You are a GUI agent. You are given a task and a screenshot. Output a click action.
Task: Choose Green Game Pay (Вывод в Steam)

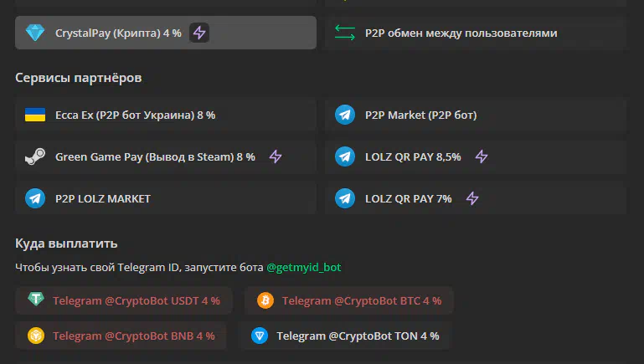[x=166, y=156]
